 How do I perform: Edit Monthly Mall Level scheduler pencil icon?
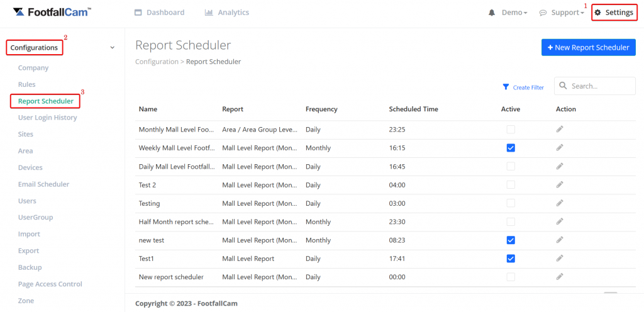point(559,130)
